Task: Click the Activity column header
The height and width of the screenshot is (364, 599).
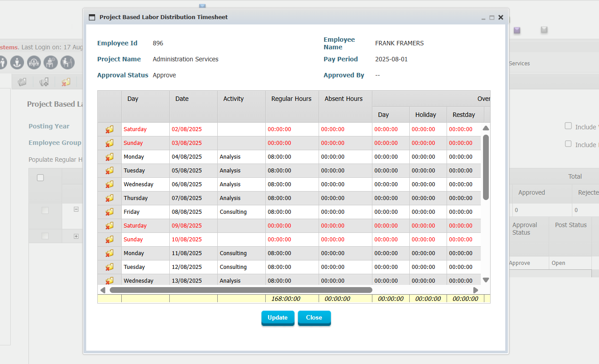Action: click(241, 107)
